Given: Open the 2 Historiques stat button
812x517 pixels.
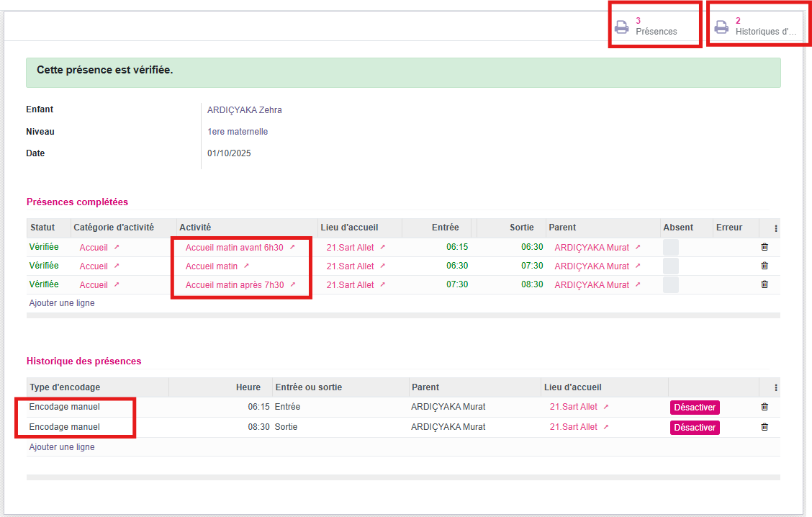Looking at the screenshot, I should tap(756, 27).
